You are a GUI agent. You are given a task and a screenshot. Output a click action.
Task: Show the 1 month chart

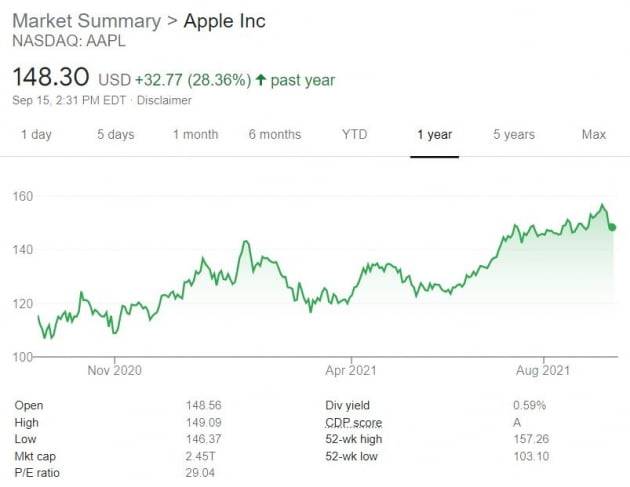195,135
